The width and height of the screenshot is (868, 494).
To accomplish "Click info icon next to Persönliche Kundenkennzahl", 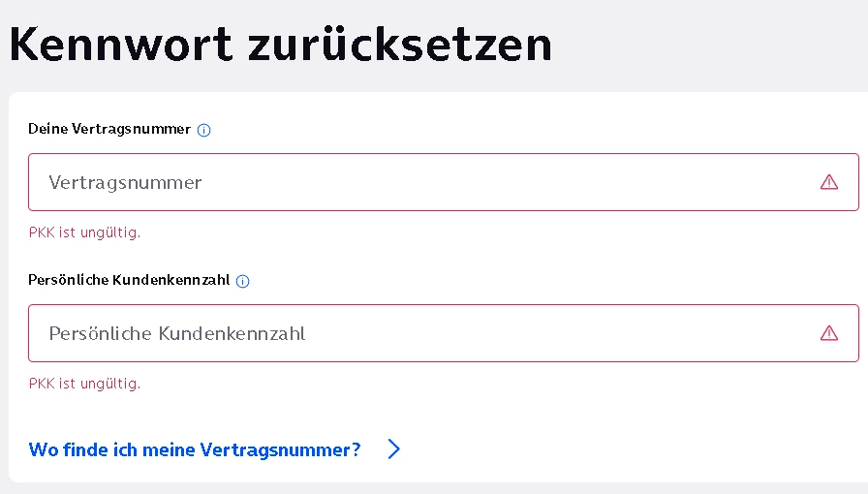I will point(242,281).
